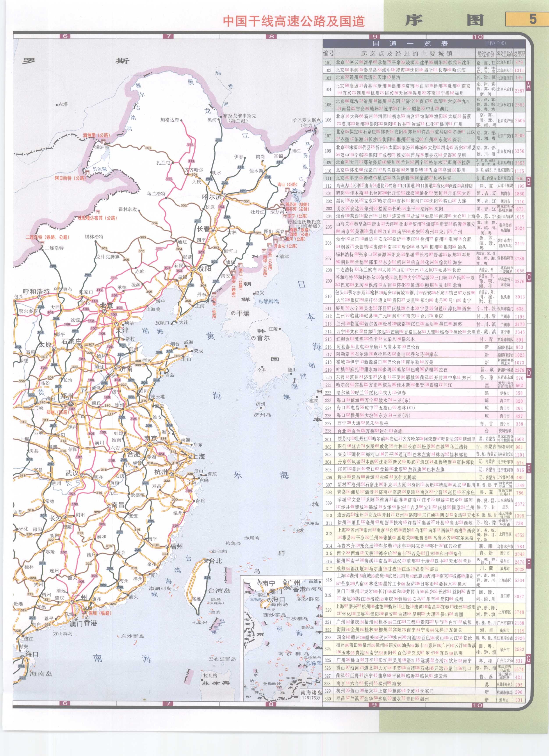
Task: Click the 总里程 column header
Action: point(519,53)
